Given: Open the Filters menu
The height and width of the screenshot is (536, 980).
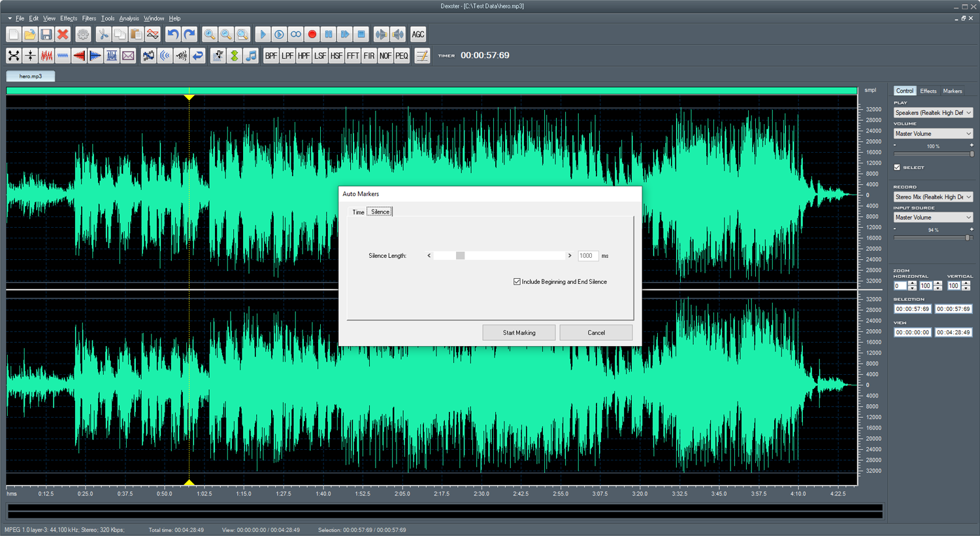Looking at the screenshot, I should point(89,18).
